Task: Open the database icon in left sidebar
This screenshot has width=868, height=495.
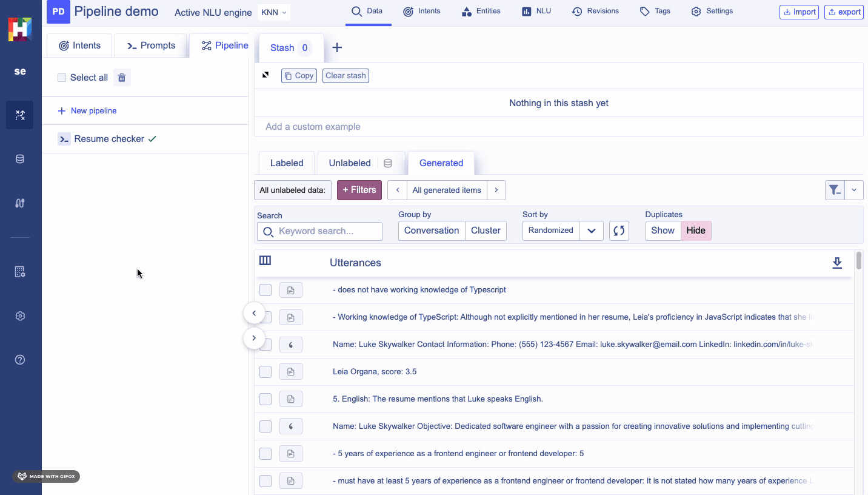Action: point(20,160)
